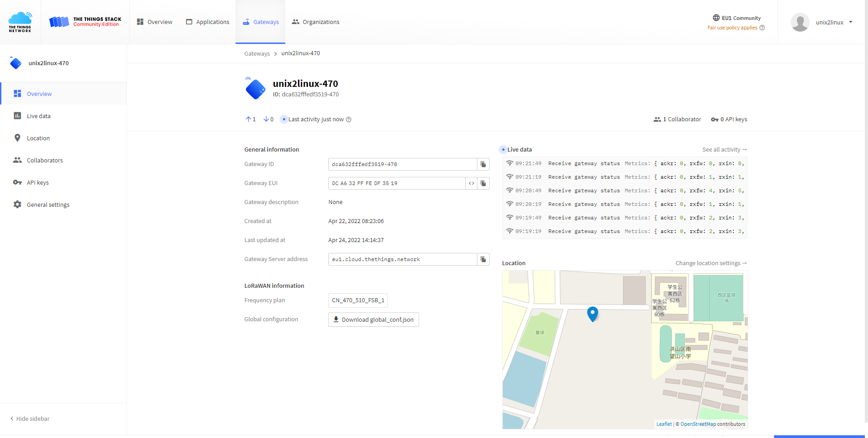Screen dimensions: 868x438
Task: Click the Gateway ID text field
Action: (402, 164)
